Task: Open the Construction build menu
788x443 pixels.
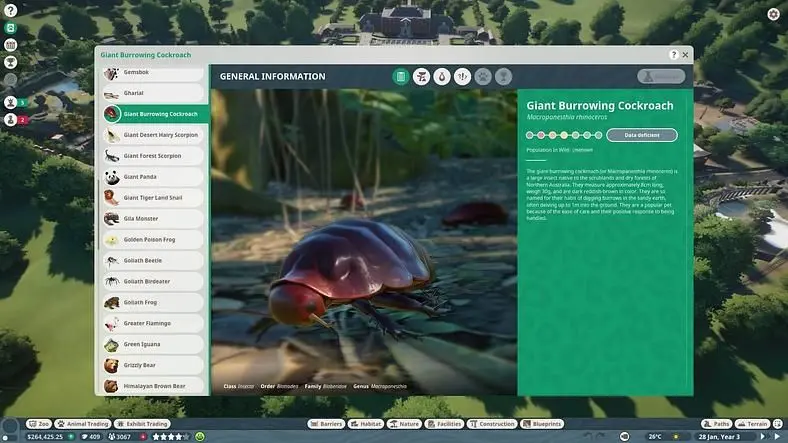Action: pyautogui.click(x=491, y=424)
